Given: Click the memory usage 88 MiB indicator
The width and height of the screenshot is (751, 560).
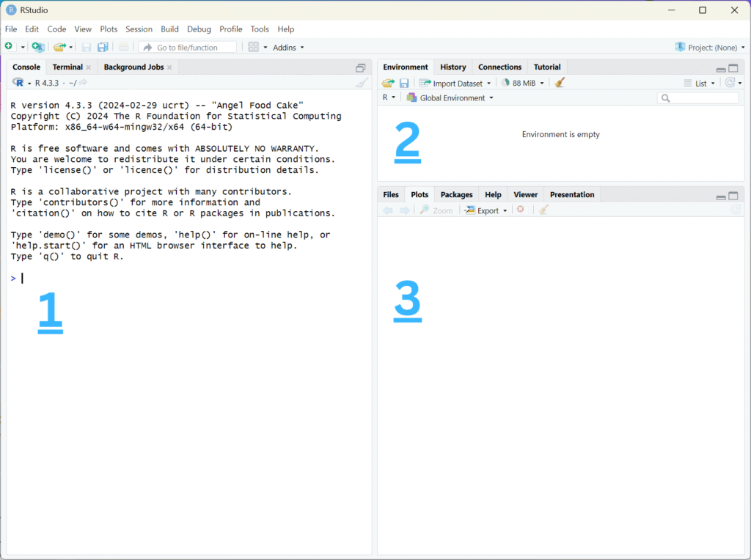Looking at the screenshot, I should click(x=521, y=82).
